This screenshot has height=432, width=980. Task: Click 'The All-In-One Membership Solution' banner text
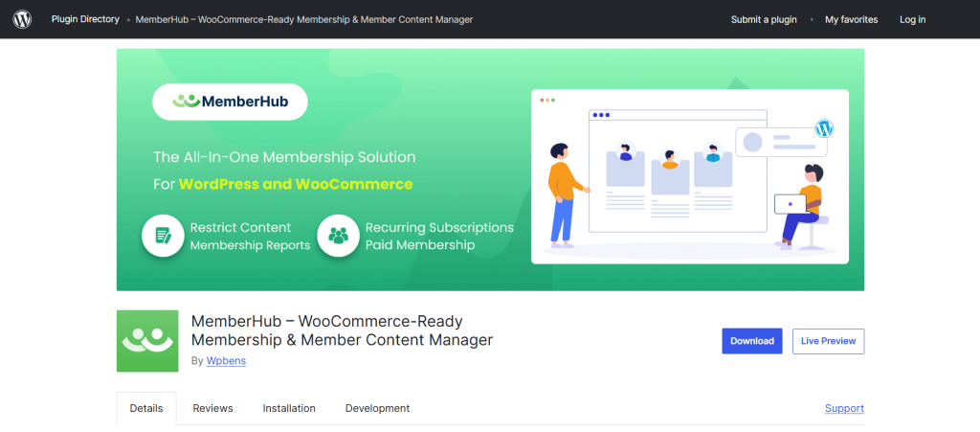(x=284, y=156)
